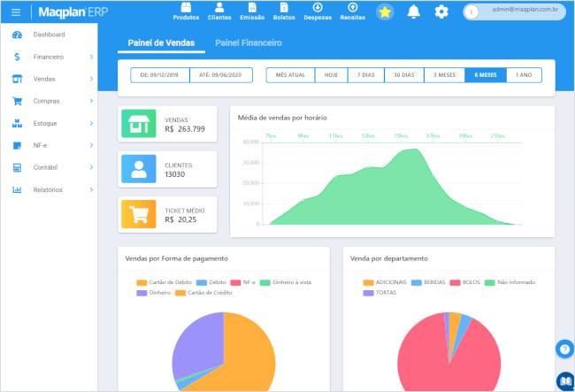The width and height of the screenshot is (575, 392).
Task: Click the Compras cart icon in sidebar
Action: point(17,101)
